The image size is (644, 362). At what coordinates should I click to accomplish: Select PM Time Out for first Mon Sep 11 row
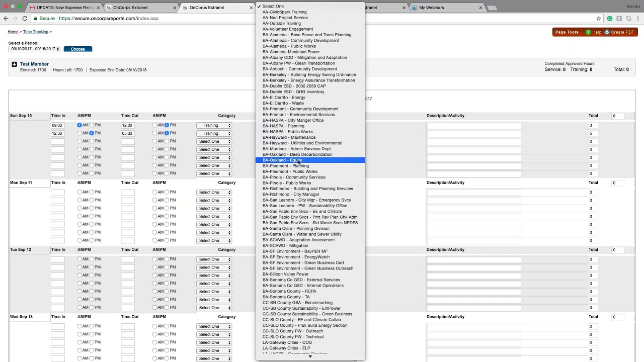coord(167,192)
